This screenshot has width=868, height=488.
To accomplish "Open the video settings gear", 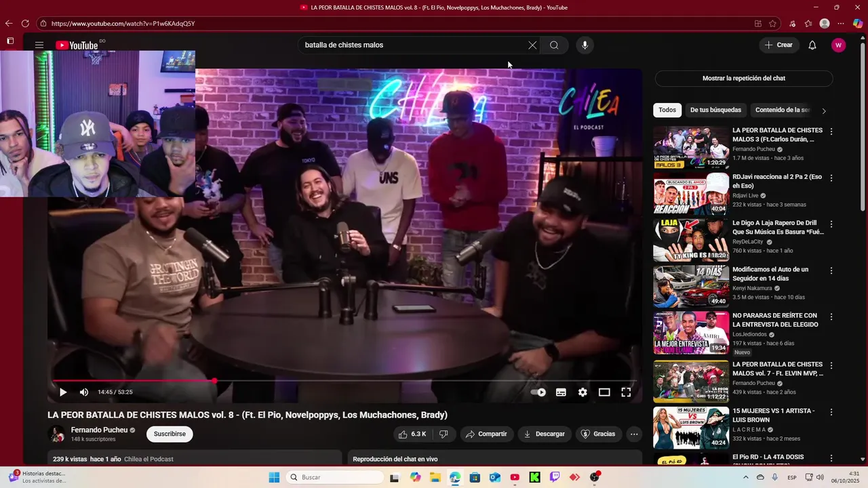I will pos(583,392).
